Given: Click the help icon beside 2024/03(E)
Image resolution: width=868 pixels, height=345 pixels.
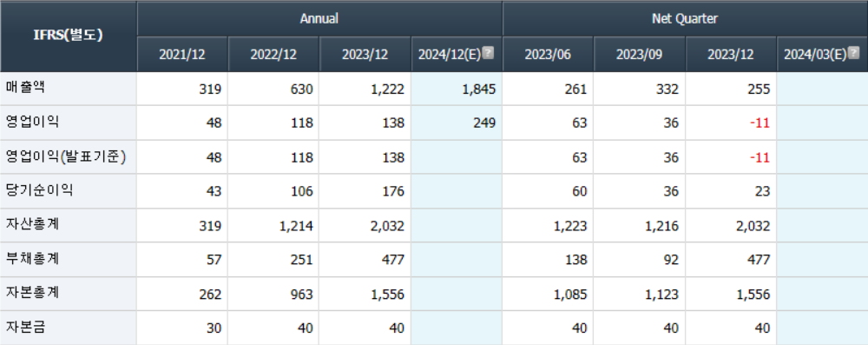Looking at the screenshot, I should [853, 53].
